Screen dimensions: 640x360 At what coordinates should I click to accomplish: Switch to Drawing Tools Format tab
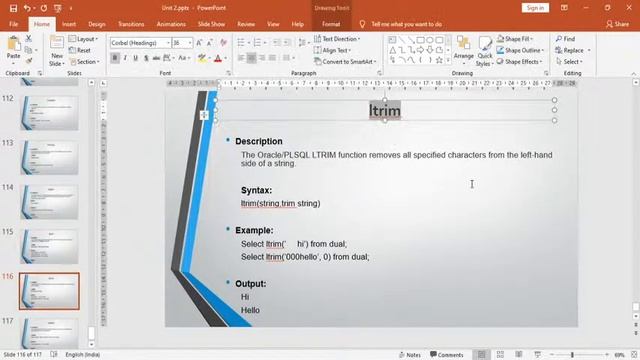pyautogui.click(x=331, y=24)
